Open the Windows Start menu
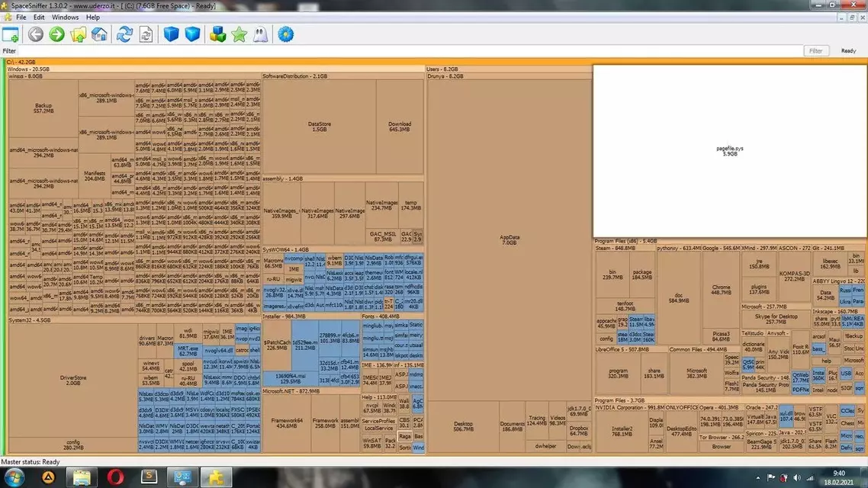 pyautogui.click(x=14, y=477)
